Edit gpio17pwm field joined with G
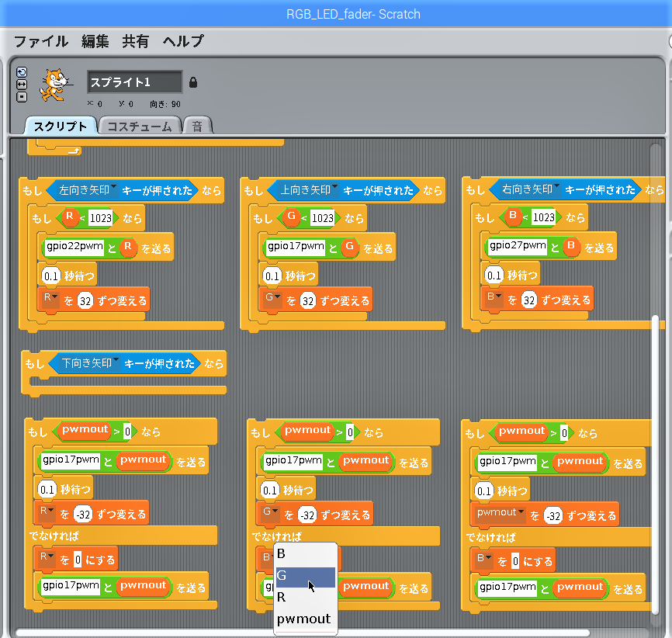This screenshot has width=672, height=638. coord(296,248)
